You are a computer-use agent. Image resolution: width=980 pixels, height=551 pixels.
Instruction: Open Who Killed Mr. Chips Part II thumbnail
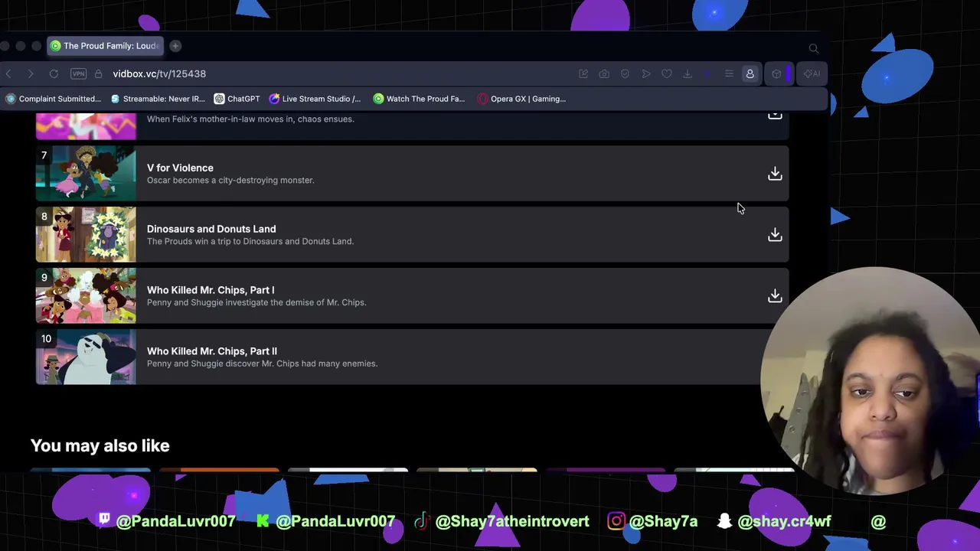click(x=86, y=357)
